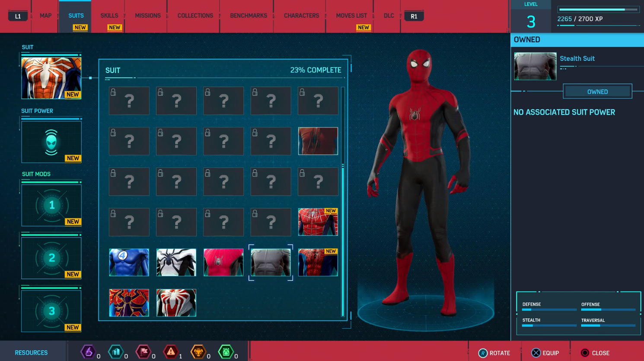Click the SUIT POWER heading
644x361 pixels.
tap(37, 111)
